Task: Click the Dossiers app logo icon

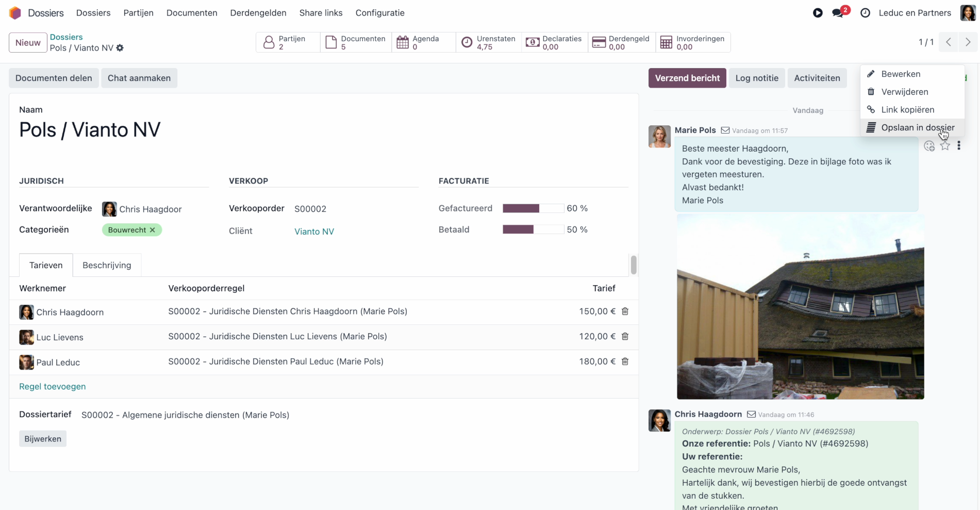Action: [15, 13]
